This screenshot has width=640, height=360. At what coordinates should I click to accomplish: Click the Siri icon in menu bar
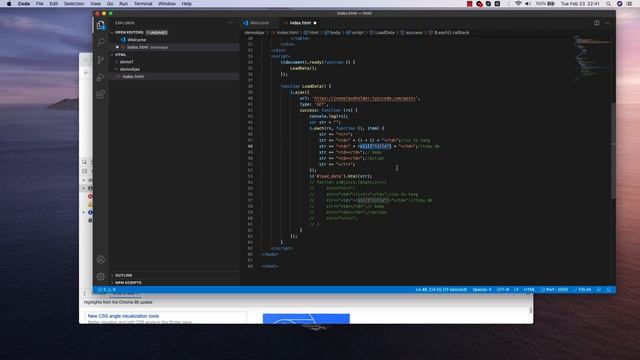pos(619,4)
